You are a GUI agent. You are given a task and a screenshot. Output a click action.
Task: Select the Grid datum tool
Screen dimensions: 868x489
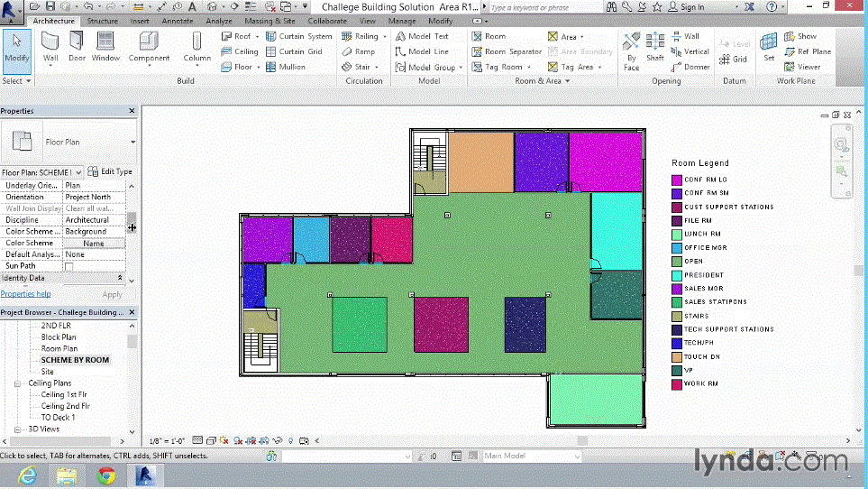[x=734, y=60]
